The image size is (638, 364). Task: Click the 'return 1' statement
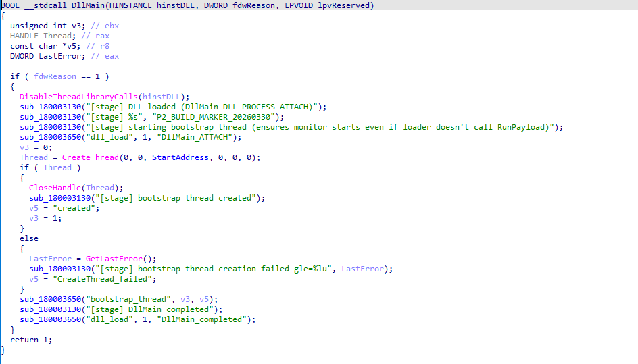click(31, 340)
